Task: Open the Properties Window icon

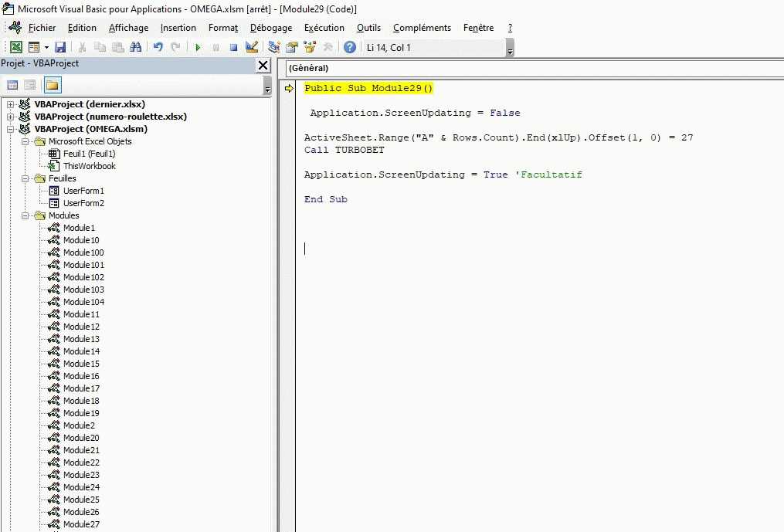Action: coord(292,47)
